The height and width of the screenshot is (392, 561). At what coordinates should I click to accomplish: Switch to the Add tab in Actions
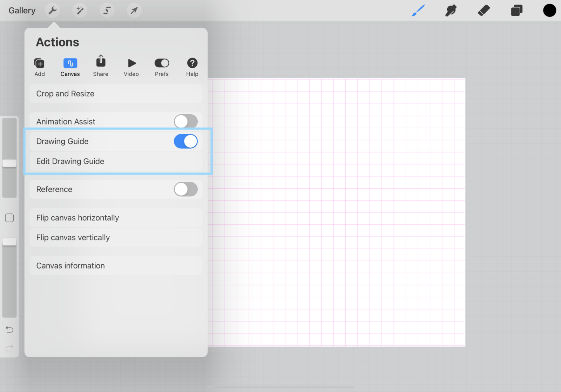pyautogui.click(x=39, y=67)
